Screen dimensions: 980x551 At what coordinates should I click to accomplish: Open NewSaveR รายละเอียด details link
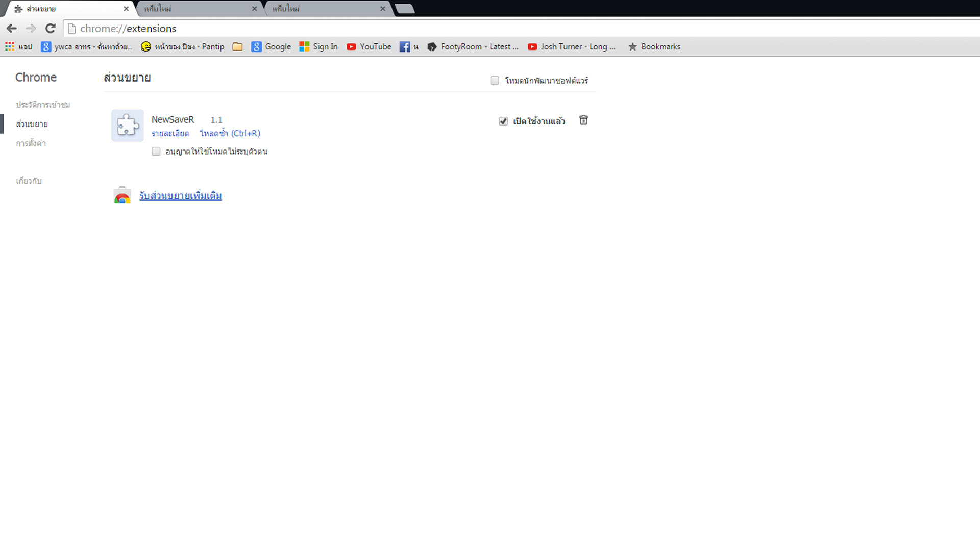coord(170,133)
